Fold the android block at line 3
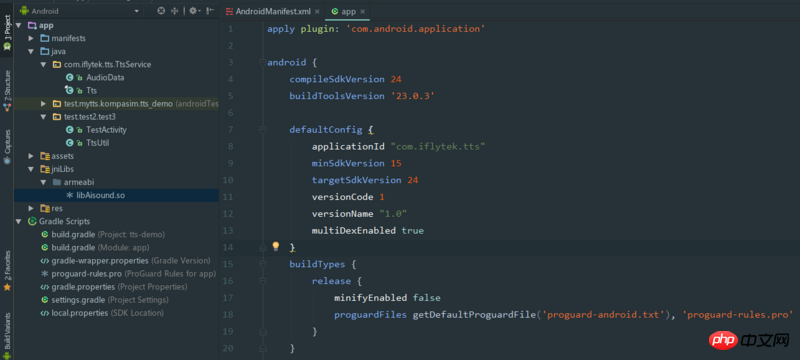Viewport: 800px width, 360px height. coord(263,63)
